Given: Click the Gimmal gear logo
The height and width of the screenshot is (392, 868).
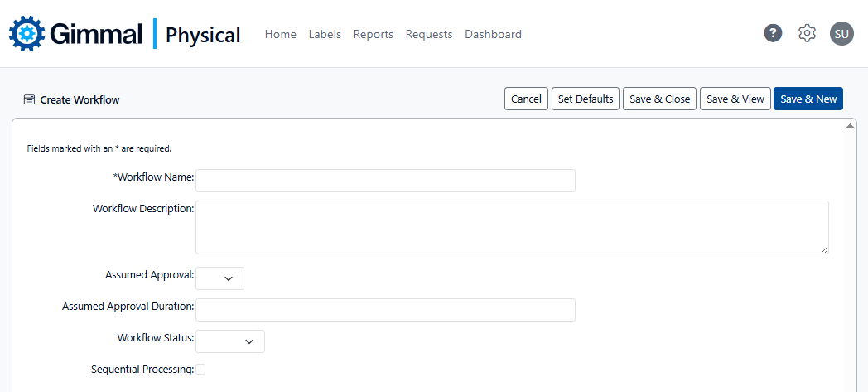Looking at the screenshot, I should pos(28,34).
